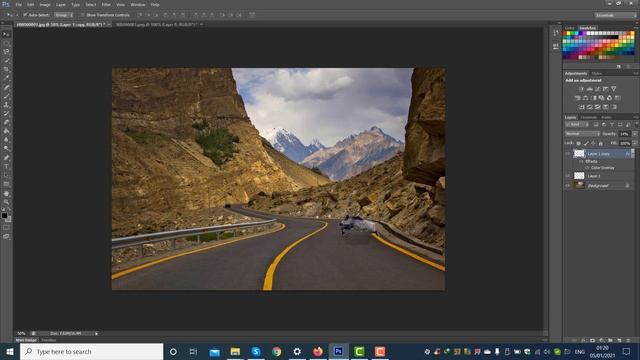The width and height of the screenshot is (640, 360).
Task: Toggle the Auto-Select checkbox
Action: coord(25,15)
